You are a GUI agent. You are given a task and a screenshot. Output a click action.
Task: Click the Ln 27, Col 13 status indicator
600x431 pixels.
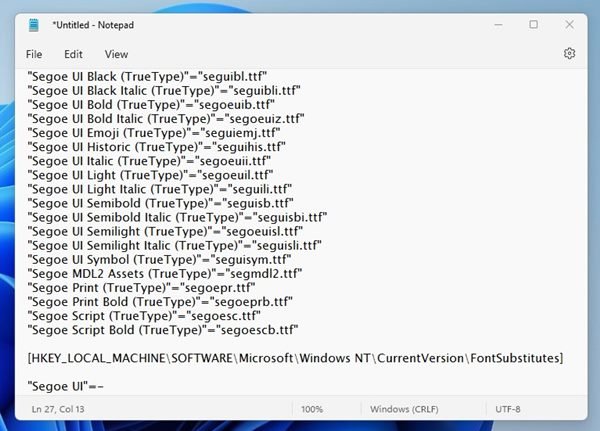[x=58, y=409]
